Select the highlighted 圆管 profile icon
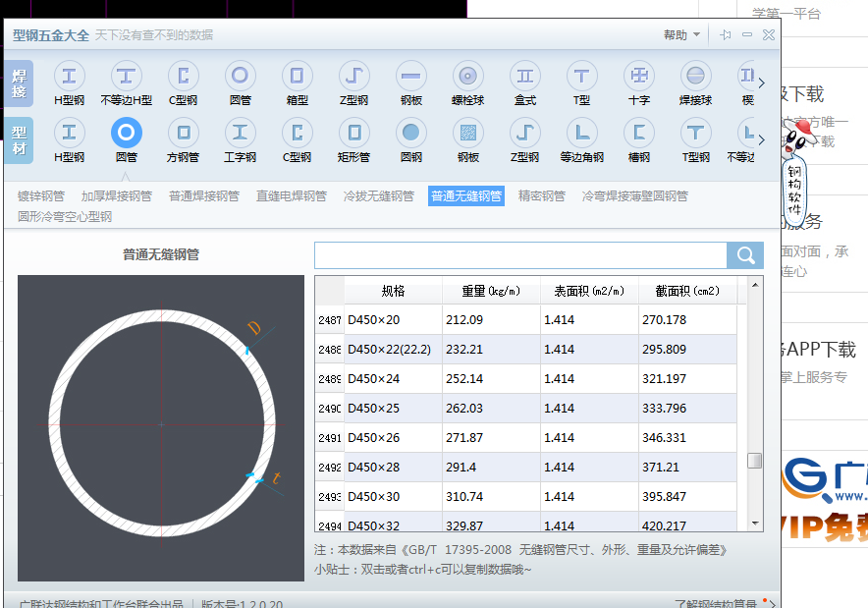 point(127,133)
